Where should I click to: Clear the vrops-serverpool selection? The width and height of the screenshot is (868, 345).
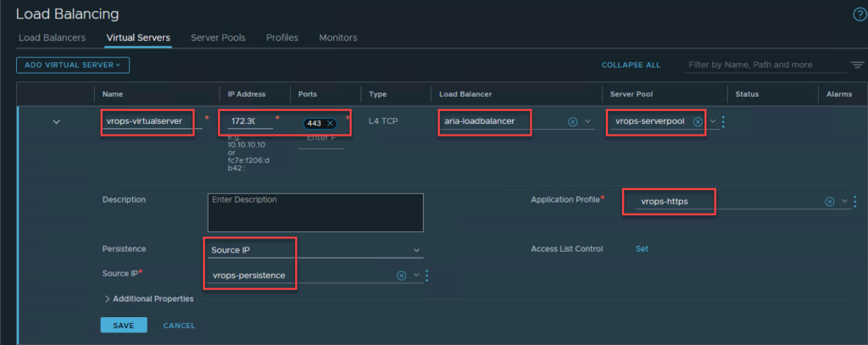coord(698,121)
